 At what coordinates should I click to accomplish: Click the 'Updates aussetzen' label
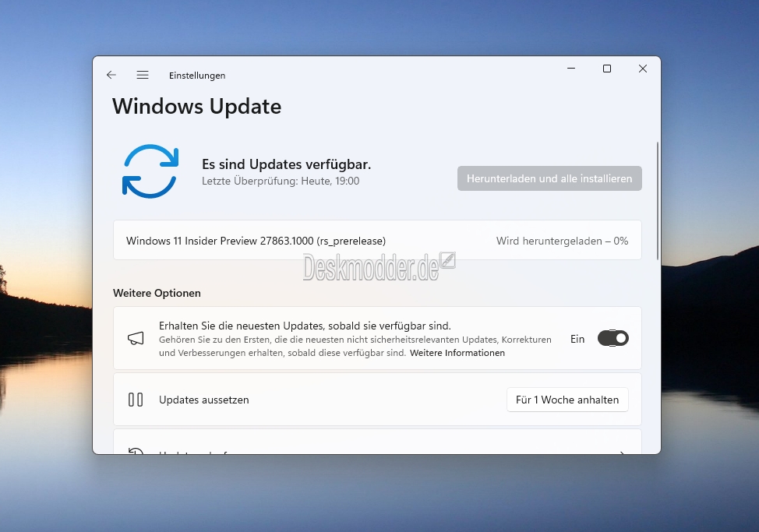(204, 400)
